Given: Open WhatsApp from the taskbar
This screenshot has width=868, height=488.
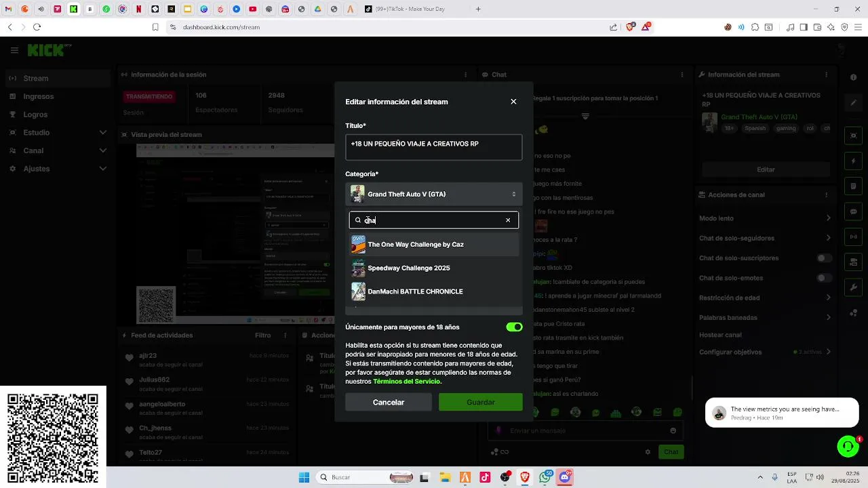Looking at the screenshot, I should coord(545,477).
